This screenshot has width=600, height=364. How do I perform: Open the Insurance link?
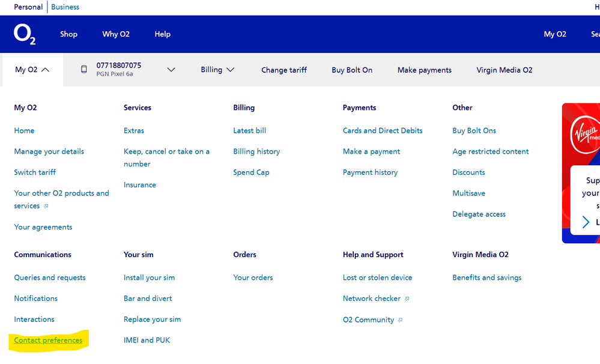(140, 185)
